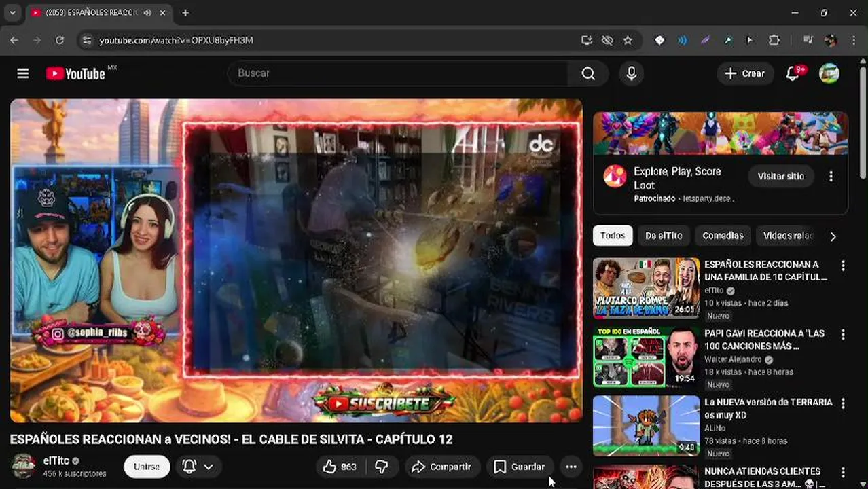Start voice search with the microphone icon

pos(631,73)
